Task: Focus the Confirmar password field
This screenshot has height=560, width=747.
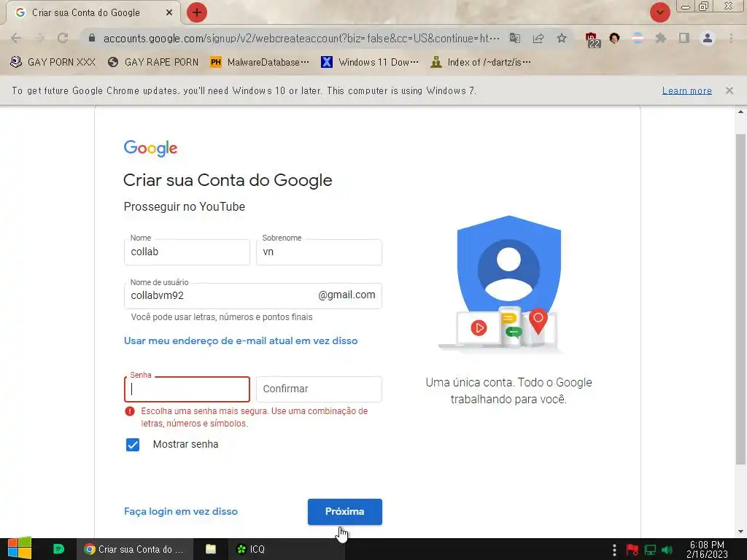Action: 320,389
